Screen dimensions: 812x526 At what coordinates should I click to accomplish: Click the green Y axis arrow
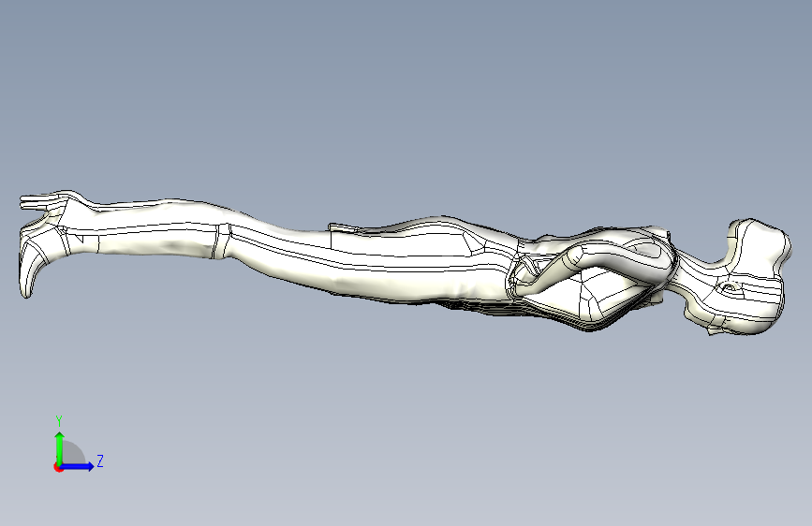60,447
